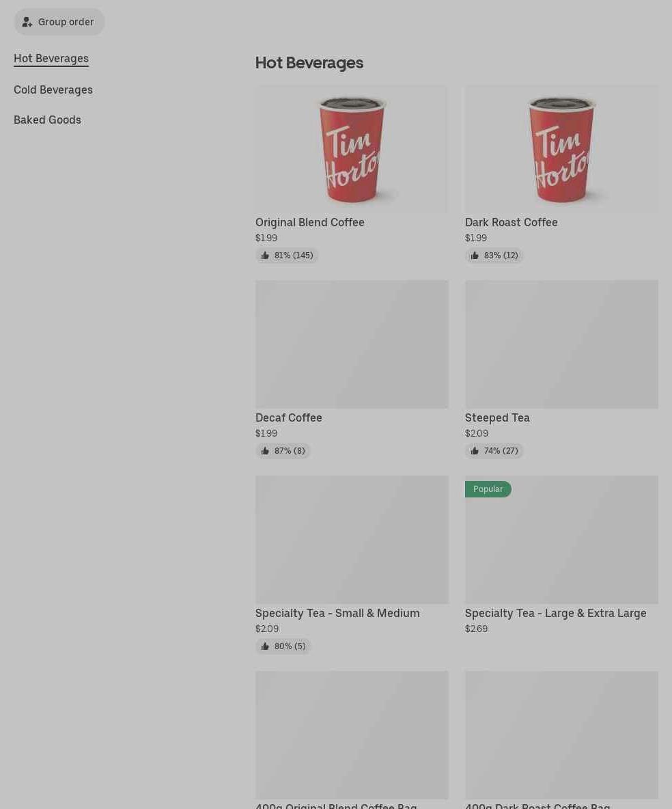Click the 81% (145) rating pill
This screenshot has height=809, width=672.
[288, 256]
